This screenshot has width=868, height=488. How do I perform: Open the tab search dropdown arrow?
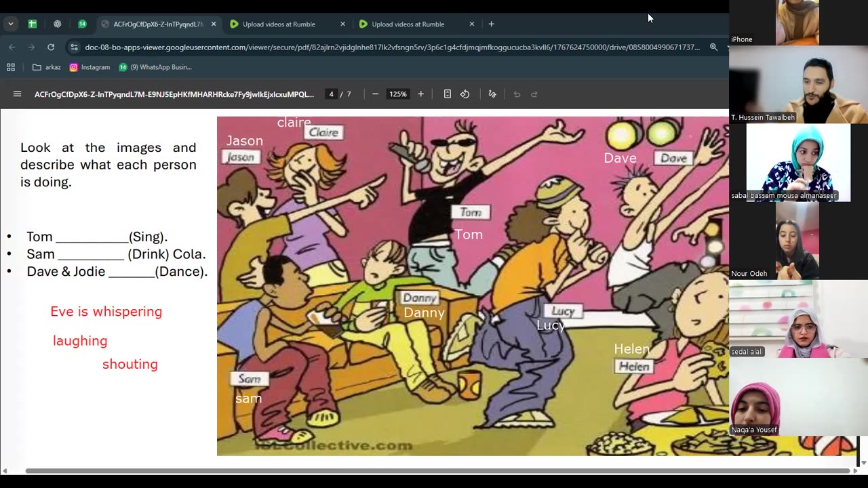pyautogui.click(x=11, y=24)
